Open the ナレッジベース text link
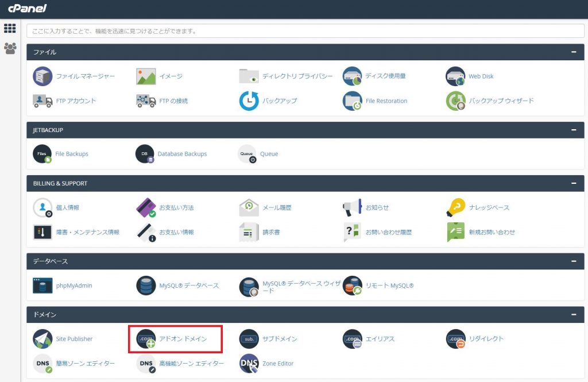 (489, 207)
